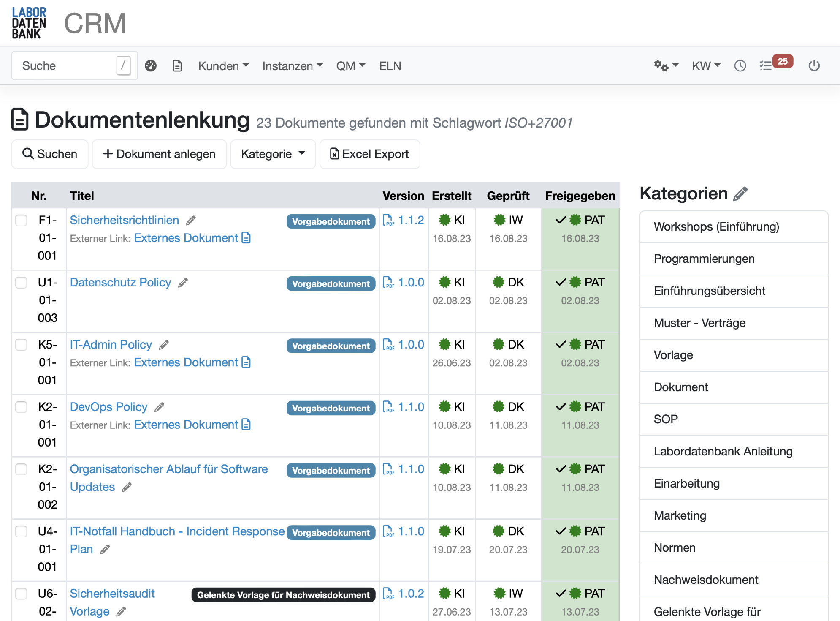Viewport: 840px width, 621px height.
Task: Tick the checkbox for IT-Notfall Handbuch row
Action: click(x=21, y=531)
